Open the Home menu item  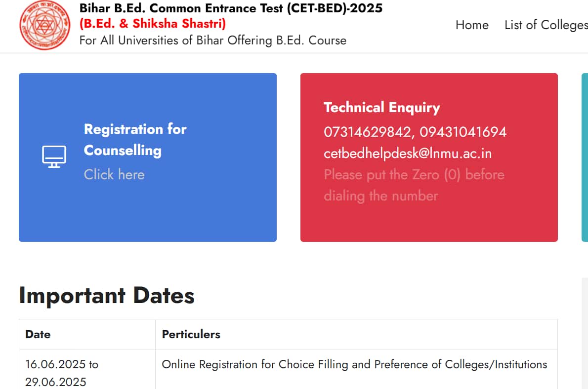472,25
